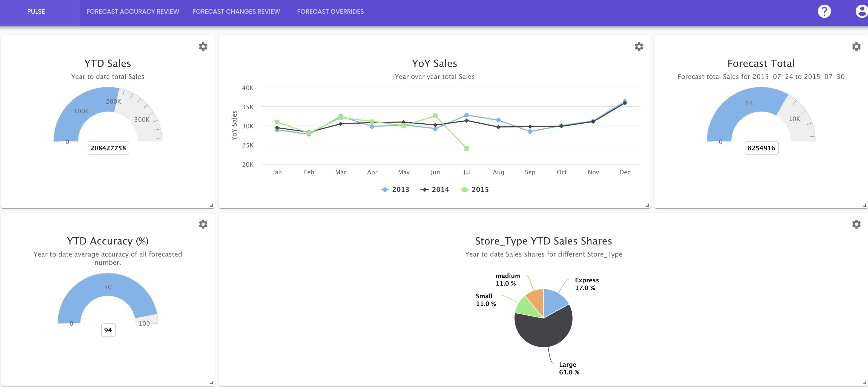Image resolution: width=868 pixels, height=387 pixels.
Task: Open Forecast Changes Review tab
Action: point(236,12)
